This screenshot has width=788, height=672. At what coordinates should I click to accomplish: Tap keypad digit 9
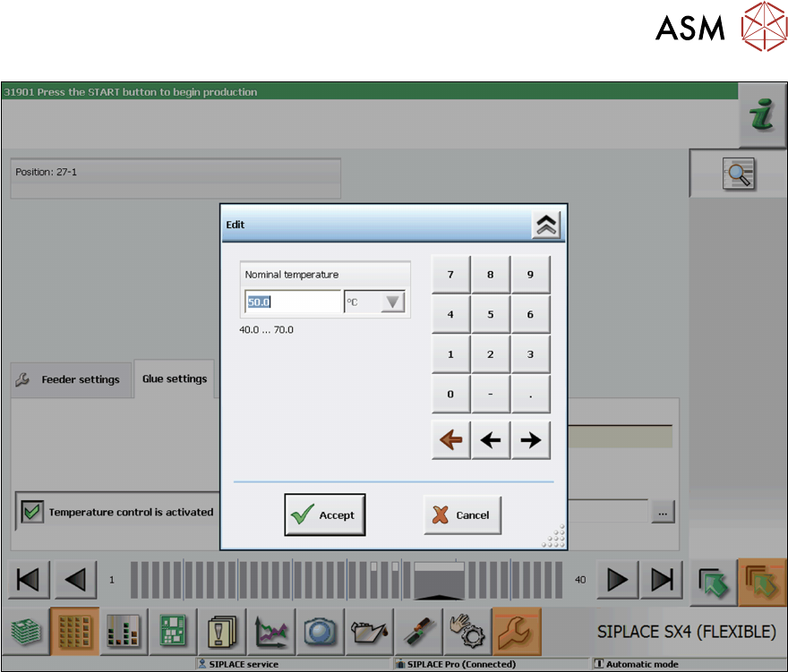[530, 274]
